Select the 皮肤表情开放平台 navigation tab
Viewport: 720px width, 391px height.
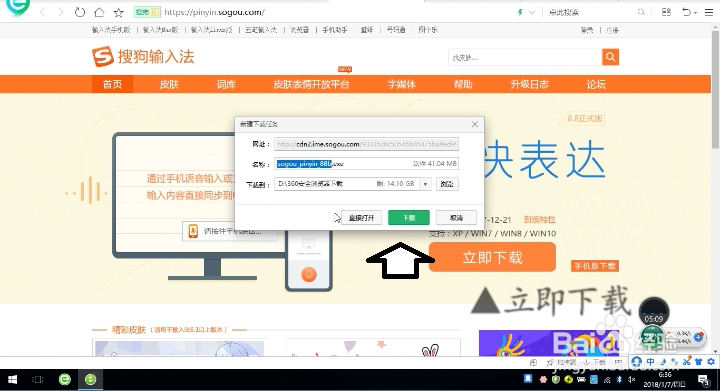311,84
